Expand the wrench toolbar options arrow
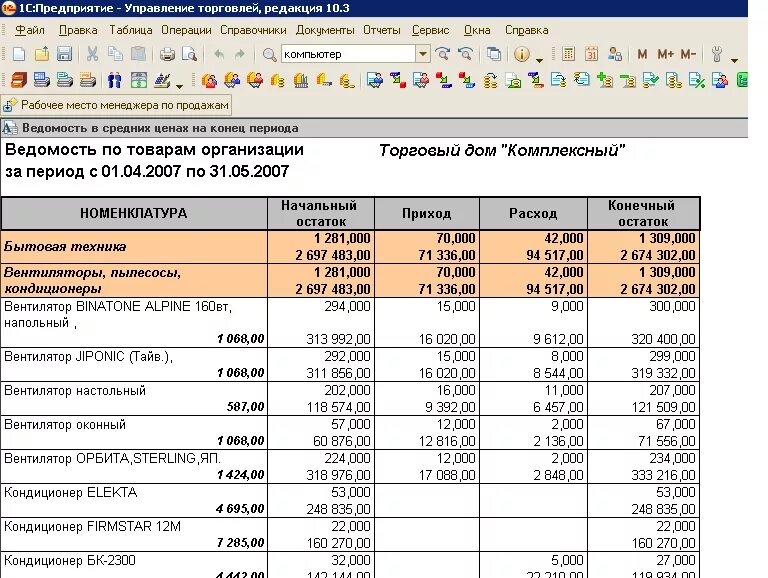 click(734, 60)
